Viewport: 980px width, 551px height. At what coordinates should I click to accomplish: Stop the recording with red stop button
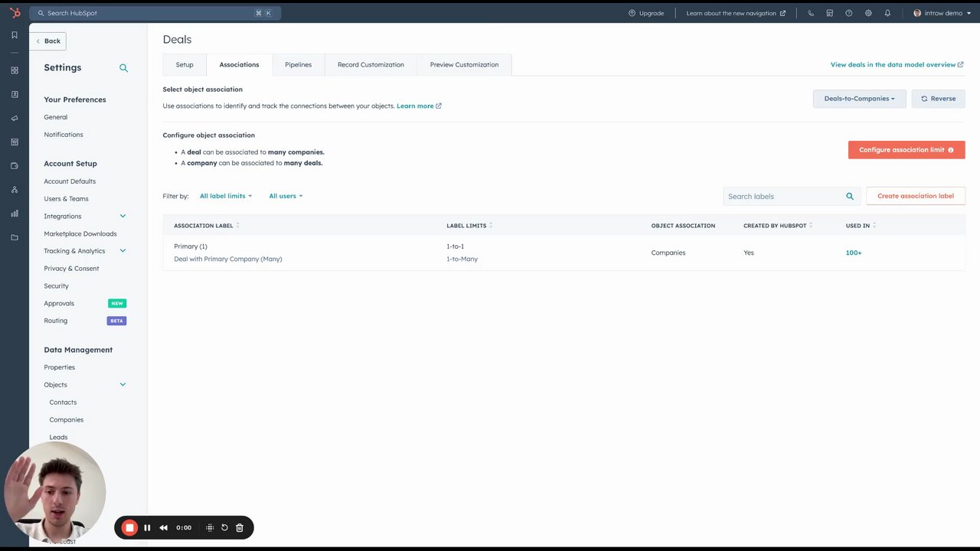[x=129, y=527]
